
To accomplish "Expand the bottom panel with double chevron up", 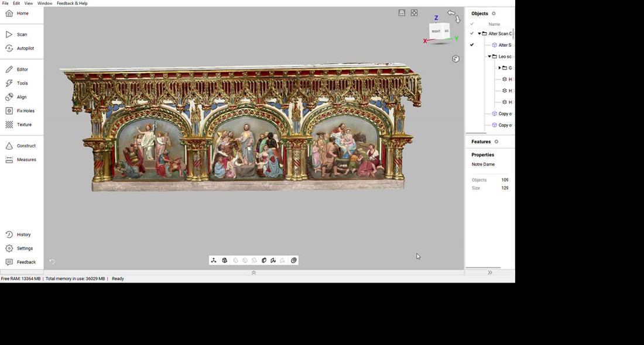I will (x=254, y=273).
